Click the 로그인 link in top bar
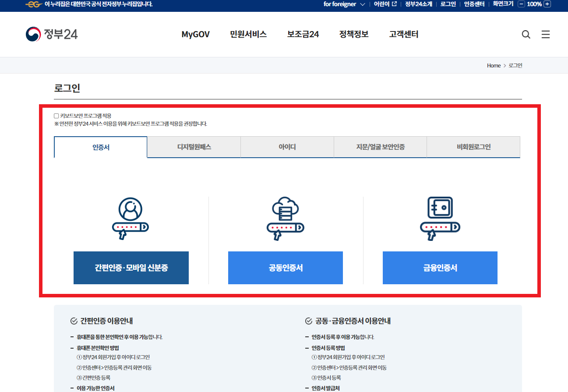The image size is (568, 392). point(448,4)
